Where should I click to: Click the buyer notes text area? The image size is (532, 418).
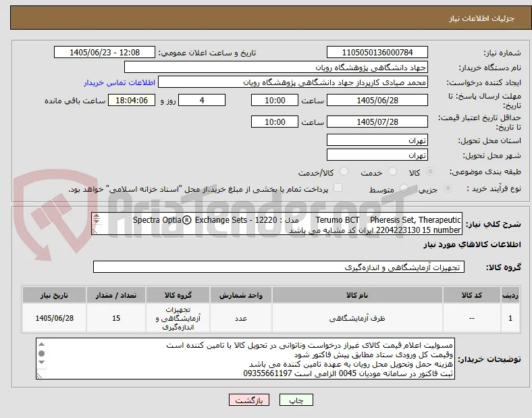tap(245, 359)
